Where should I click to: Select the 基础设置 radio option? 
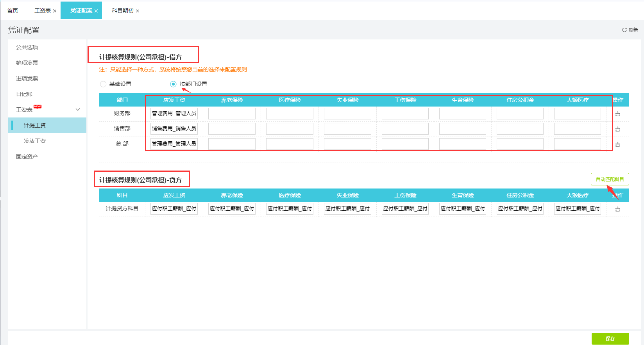tap(103, 84)
